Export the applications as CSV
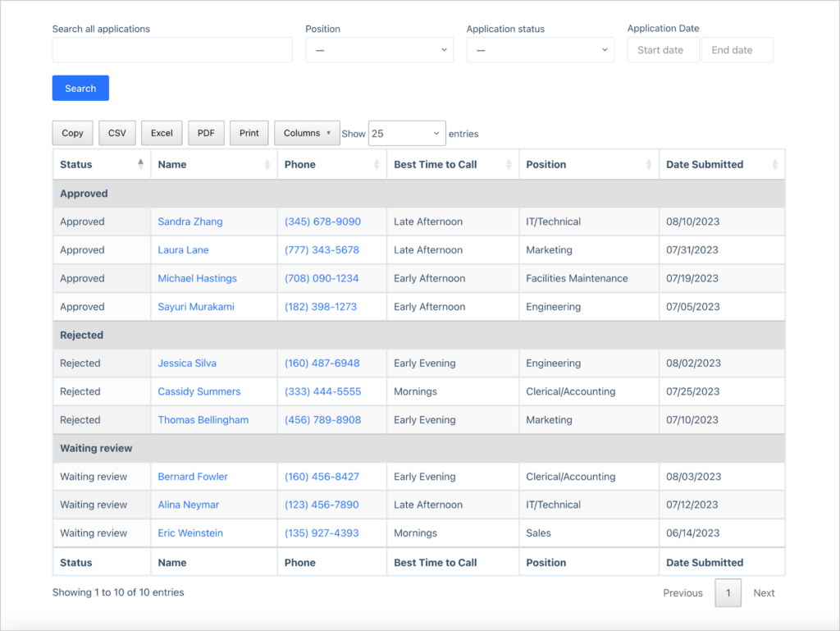The image size is (840, 631). click(x=116, y=133)
